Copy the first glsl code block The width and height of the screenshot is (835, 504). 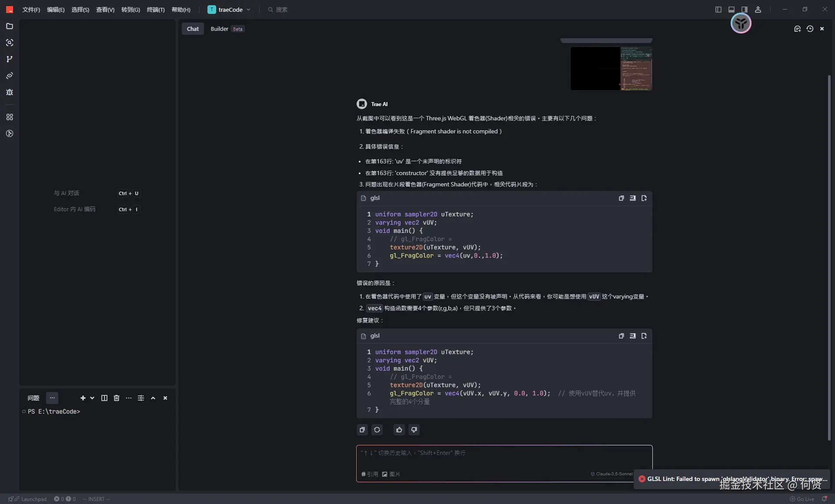coord(621,198)
